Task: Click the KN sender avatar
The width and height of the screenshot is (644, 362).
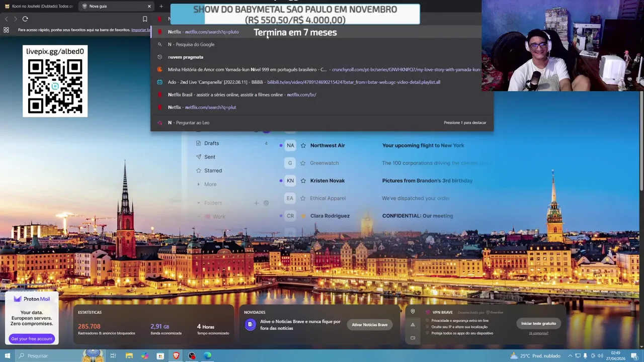Action: [x=290, y=180]
